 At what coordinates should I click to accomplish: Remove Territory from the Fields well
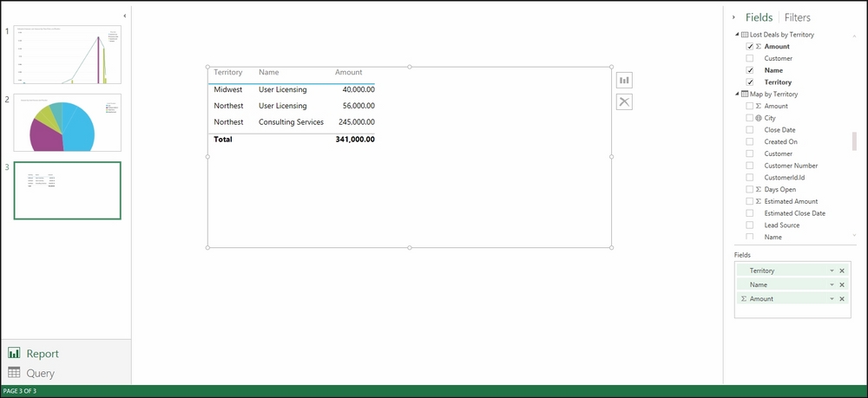[842, 271]
